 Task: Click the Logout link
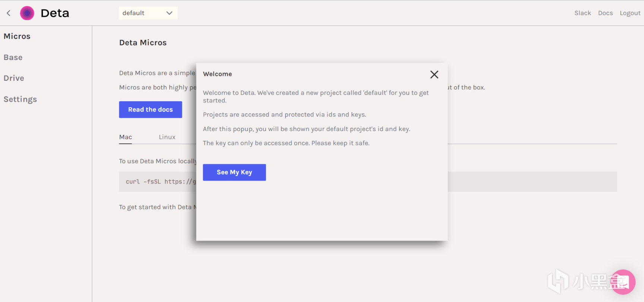pos(630,13)
